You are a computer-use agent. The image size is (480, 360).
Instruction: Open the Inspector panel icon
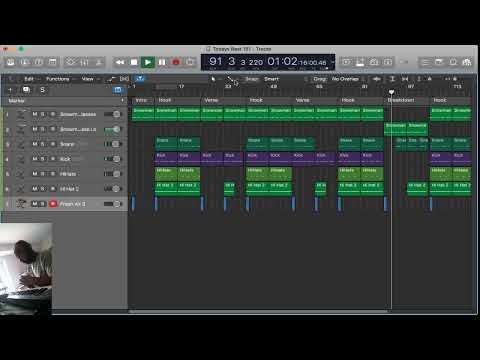click(25, 62)
